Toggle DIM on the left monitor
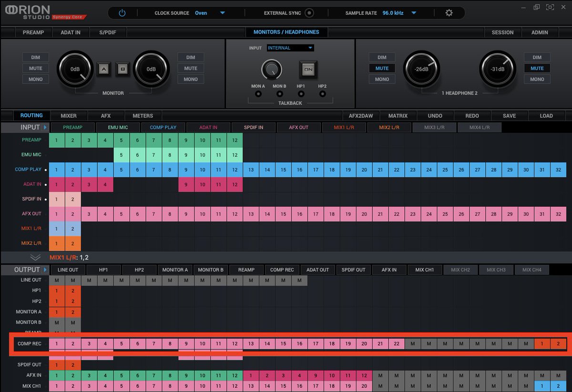Viewport: 572px width, 392px height. [36, 57]
